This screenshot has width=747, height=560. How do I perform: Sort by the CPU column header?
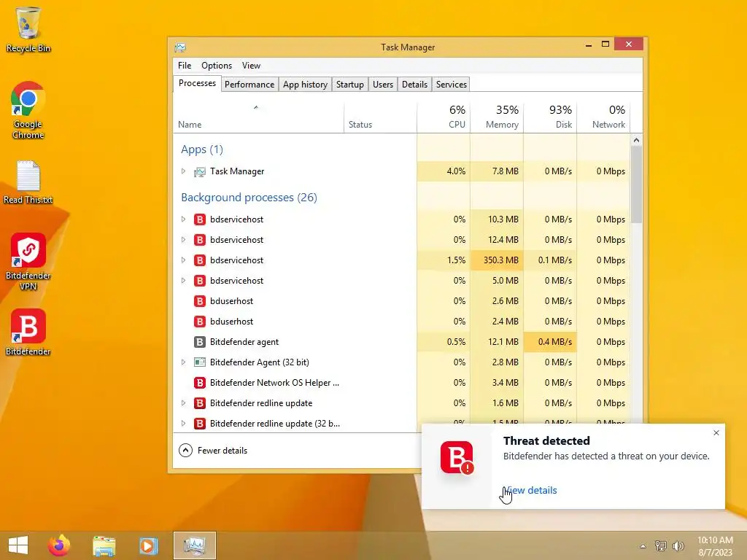[x=444, y=117]
